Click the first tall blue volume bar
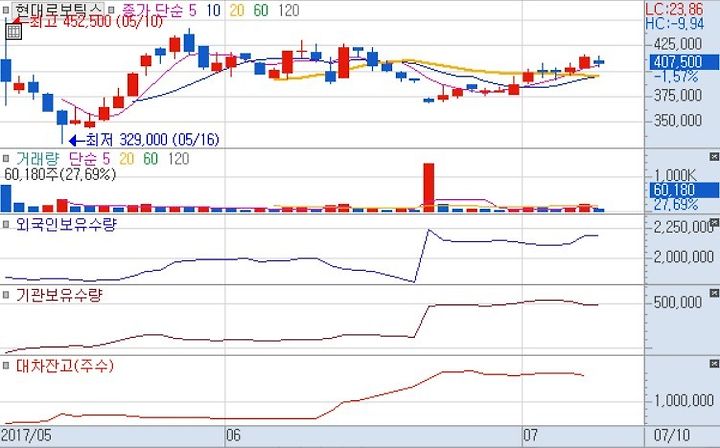720x448 pixels. point(6,198)
